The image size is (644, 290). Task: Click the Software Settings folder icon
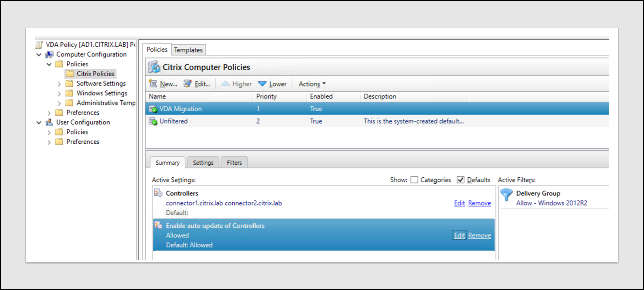click(x=69, y=83)
